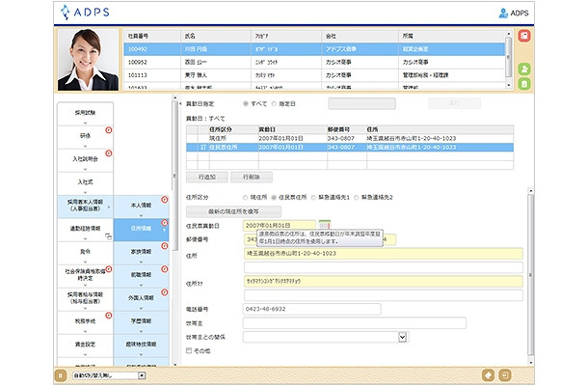Expand the chevron under 趣味特技情報

(141, 354)
